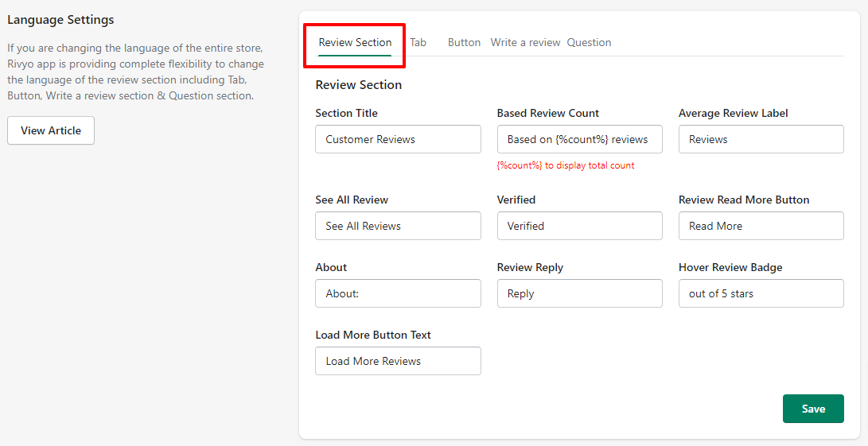Click the View Article button
This screenshot has height=446, width=868.
[51, 130]
